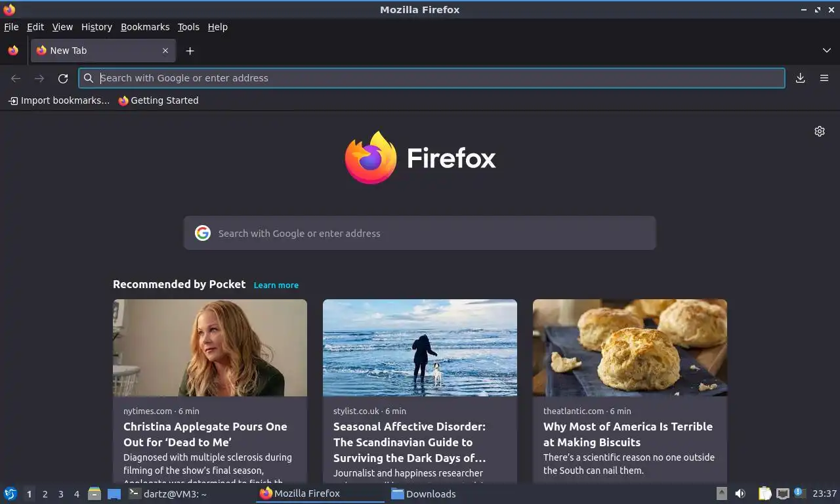Open Getting Started bookmark
The image size is (840, 504).
tap(158, 100)
